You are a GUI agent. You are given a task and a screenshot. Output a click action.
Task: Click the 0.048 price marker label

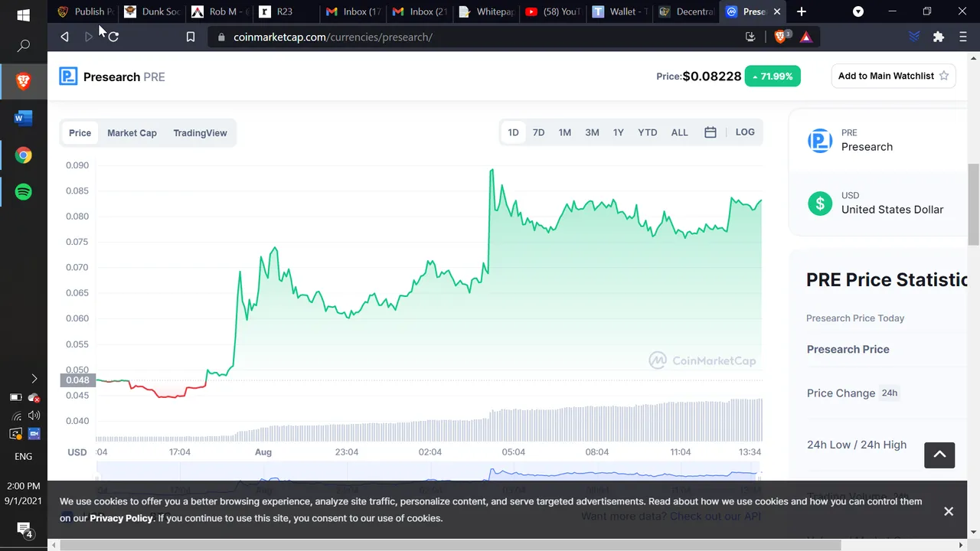[77, 380]
